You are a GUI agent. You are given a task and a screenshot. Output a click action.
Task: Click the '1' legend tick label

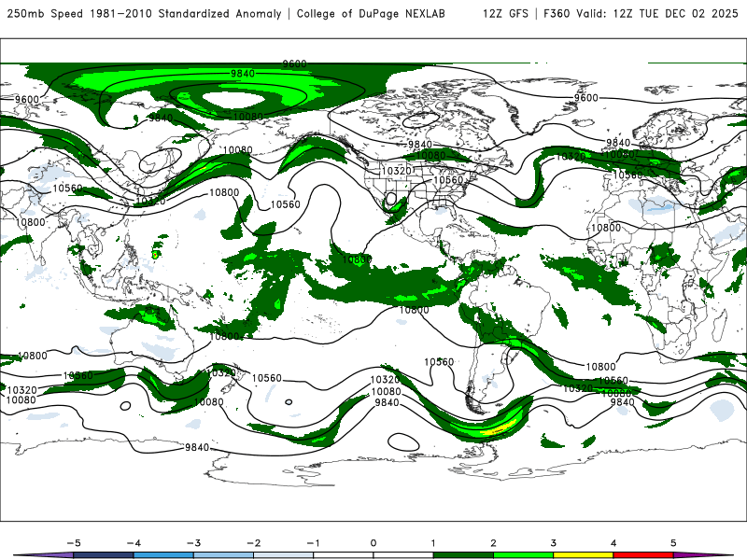point(433,543)
